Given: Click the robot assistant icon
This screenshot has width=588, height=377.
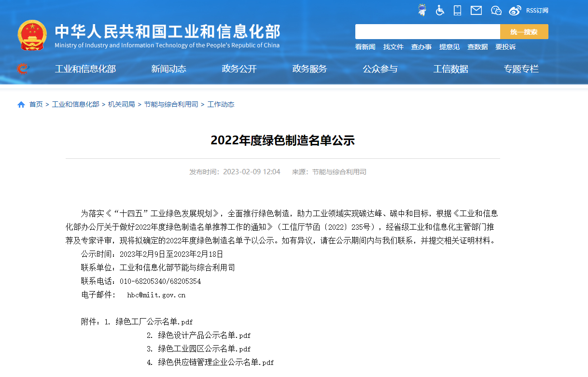Looking at the screenshot, I should click(421, 10).
